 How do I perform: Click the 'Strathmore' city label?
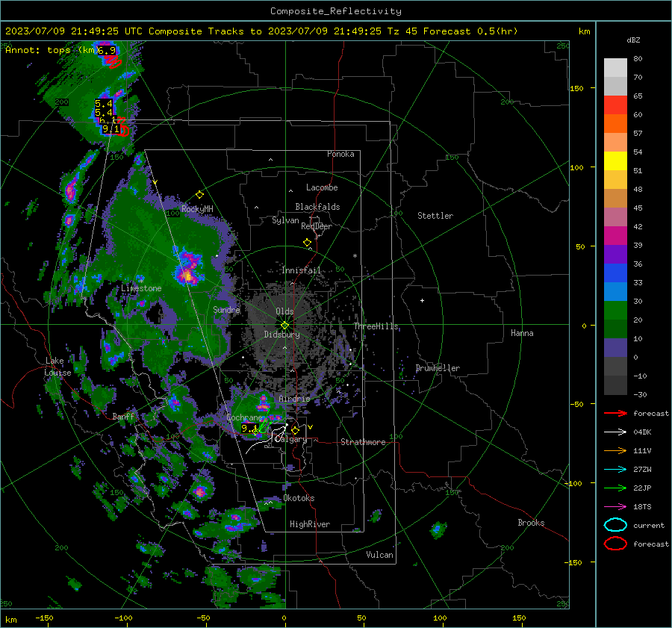click(363, 442)
